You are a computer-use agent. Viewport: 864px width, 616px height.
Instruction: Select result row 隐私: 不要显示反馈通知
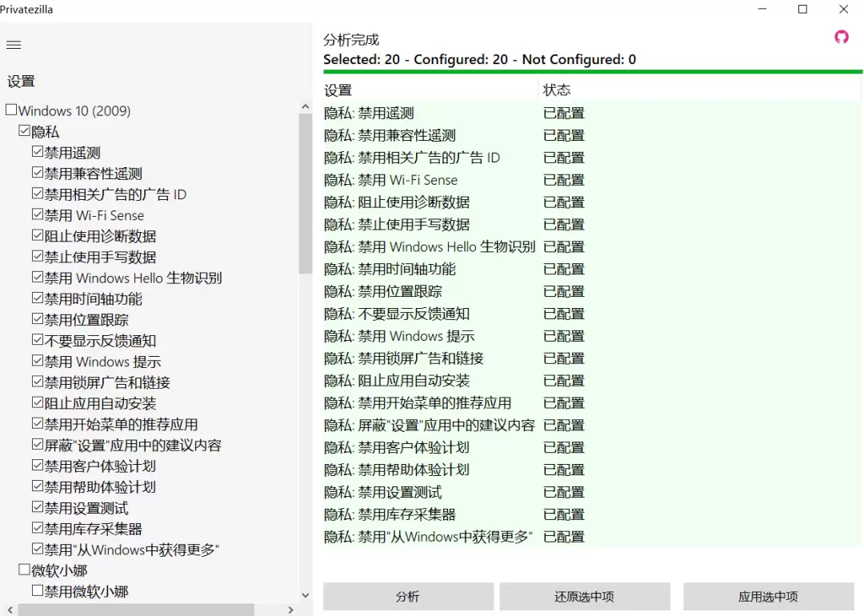tap(592, 314)
